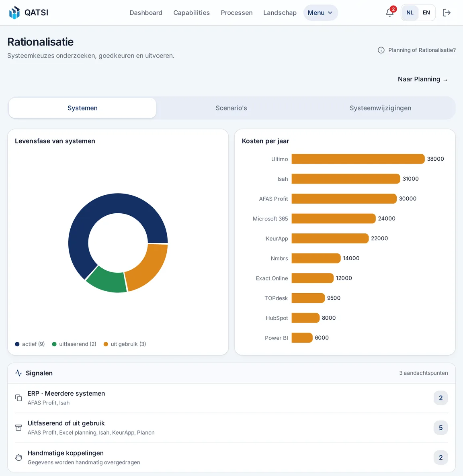This screenshot has height=476, width=463.
Task: Click the count badge for Handmatige koppelingen
Action: (x=440, y=458)
